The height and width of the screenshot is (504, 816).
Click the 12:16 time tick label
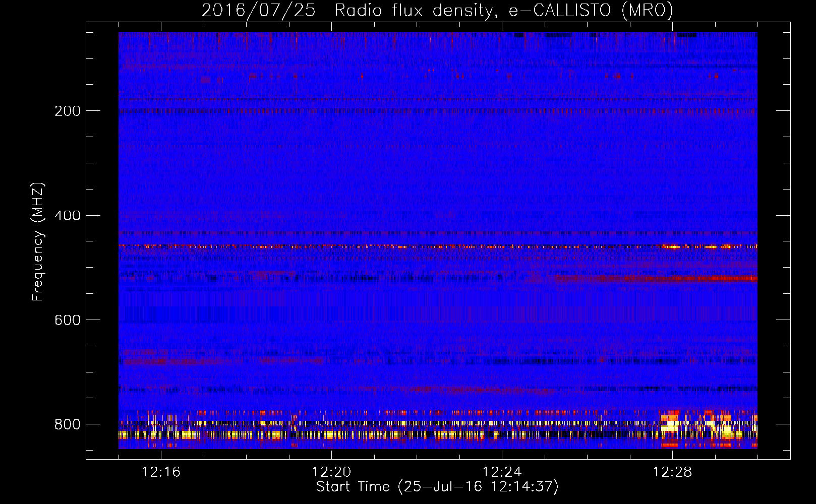(161, 472)
